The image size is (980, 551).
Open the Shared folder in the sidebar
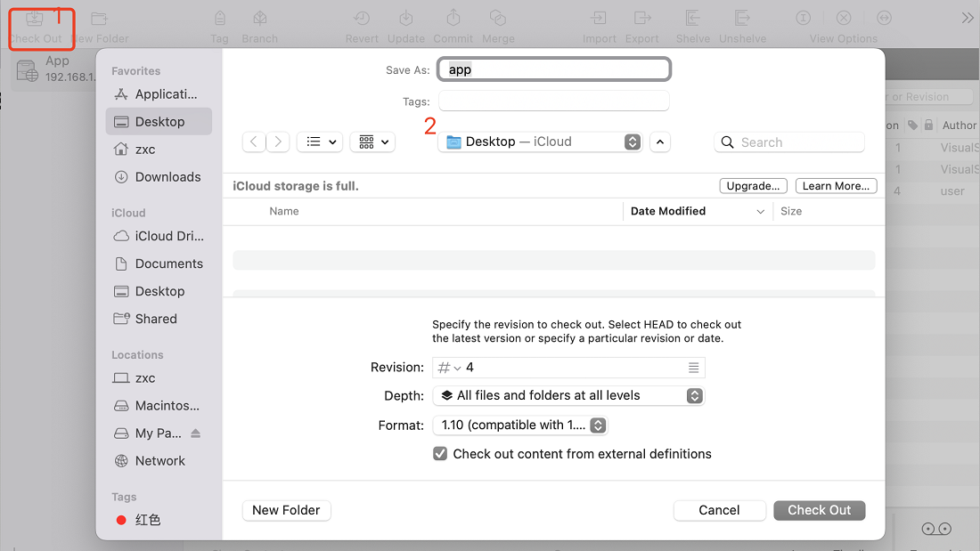tap(159, 319)
